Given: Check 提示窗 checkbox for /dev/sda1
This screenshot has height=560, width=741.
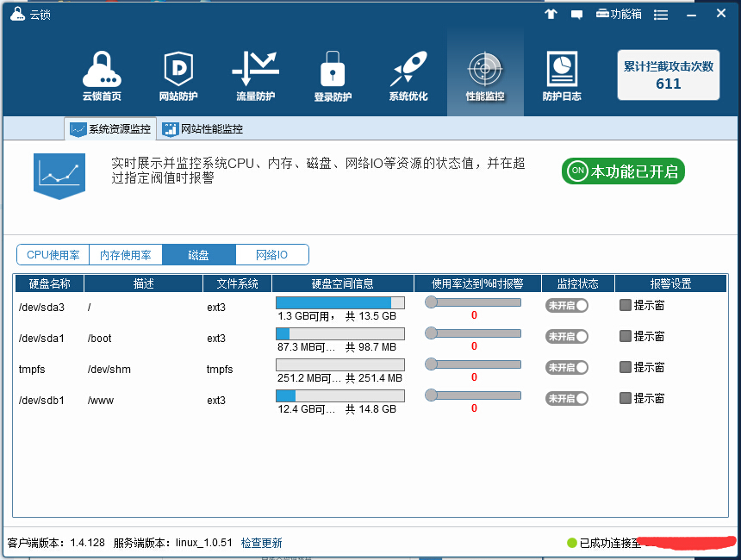Looking at the screenshot, I should pyautogui.click(x=626, y=336).
